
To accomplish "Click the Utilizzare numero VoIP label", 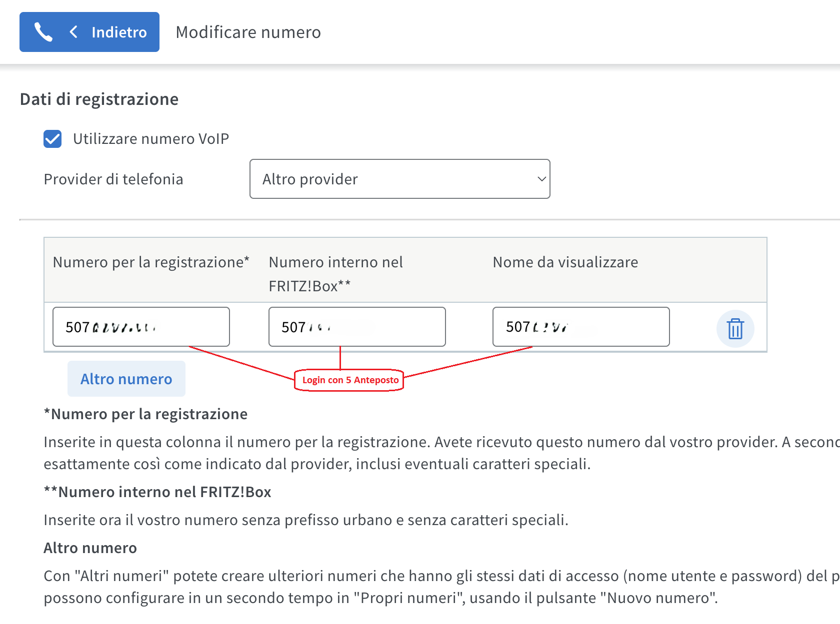I will [x=151, y=139].
